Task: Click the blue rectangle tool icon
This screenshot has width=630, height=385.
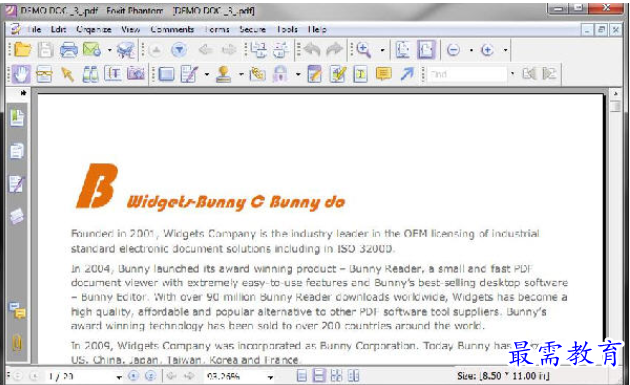Action: pyautogui.click(x=166, y=74)
